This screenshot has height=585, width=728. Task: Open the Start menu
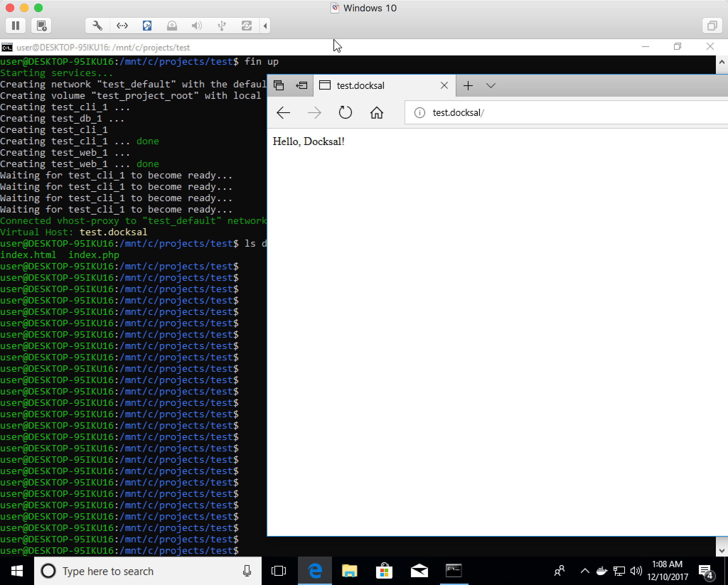17,571
